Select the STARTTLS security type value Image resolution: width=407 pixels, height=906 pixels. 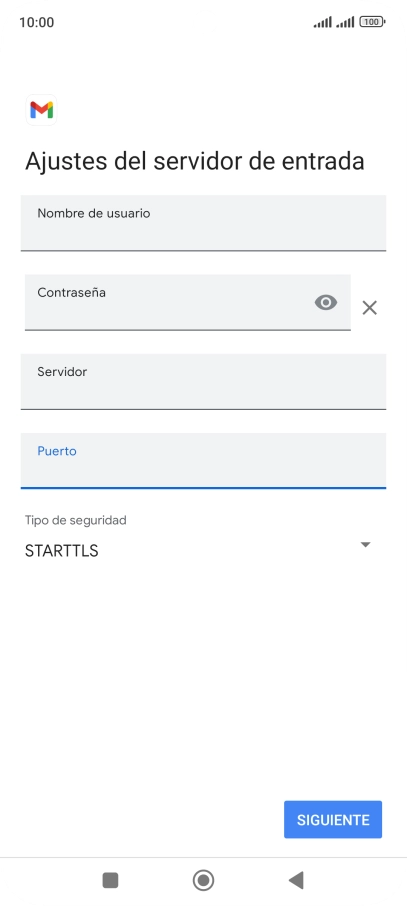tap(61, 551)
